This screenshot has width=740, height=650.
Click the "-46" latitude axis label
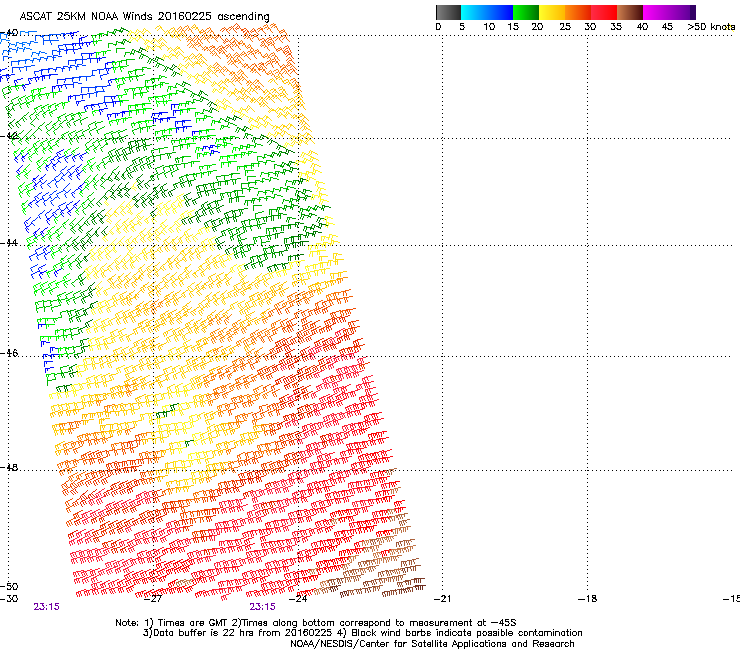(x=9, y=353)
